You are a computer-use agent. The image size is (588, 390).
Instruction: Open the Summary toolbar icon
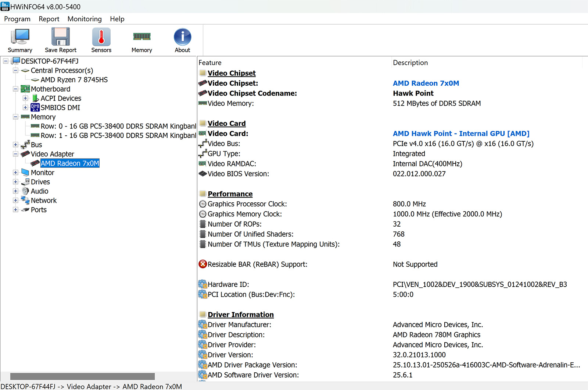click(20, 37)
